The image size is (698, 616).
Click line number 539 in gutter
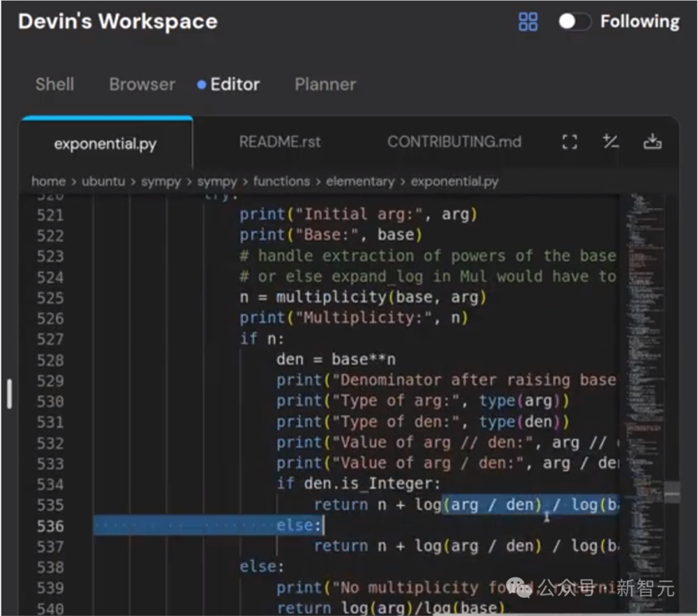coord(50,588)
